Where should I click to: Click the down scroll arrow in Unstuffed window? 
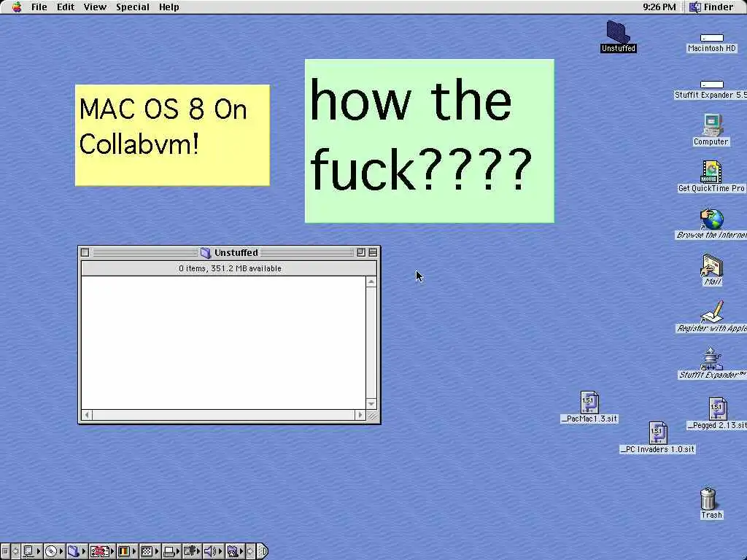pyautogui.click(x=371, y=404)
